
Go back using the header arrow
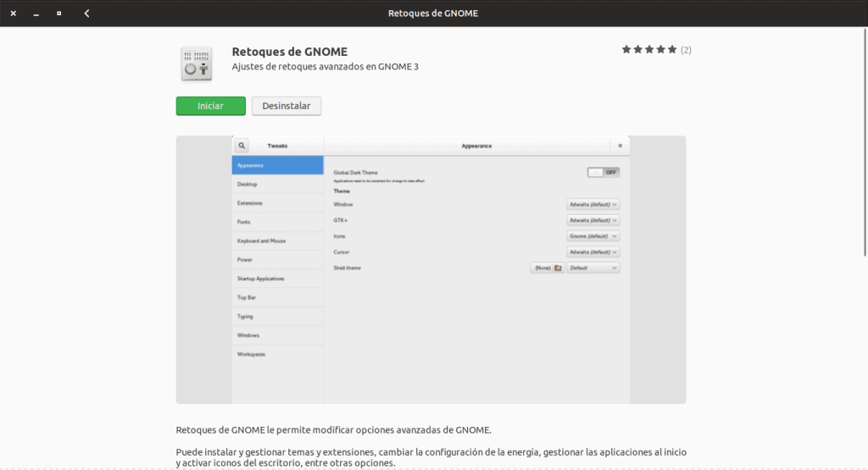point(87,14)
